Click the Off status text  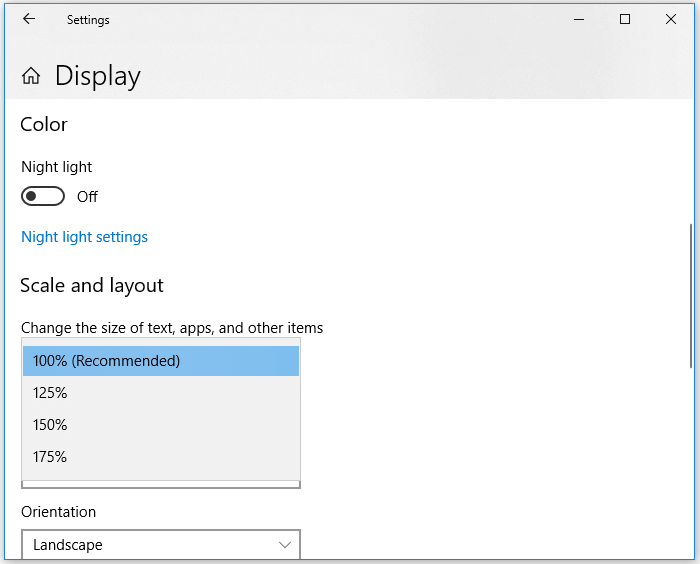pos(87,197)
